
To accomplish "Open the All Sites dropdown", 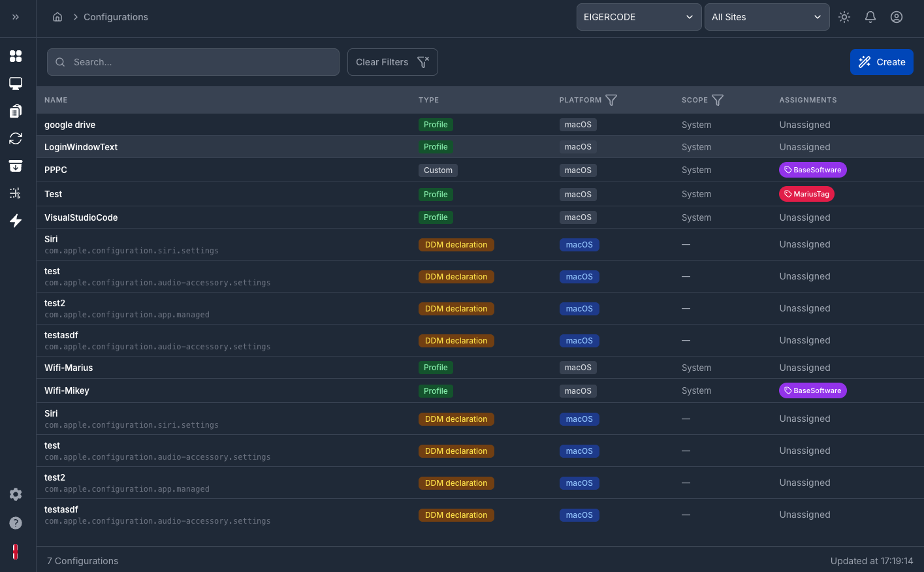I will click(x=767, y=17).
